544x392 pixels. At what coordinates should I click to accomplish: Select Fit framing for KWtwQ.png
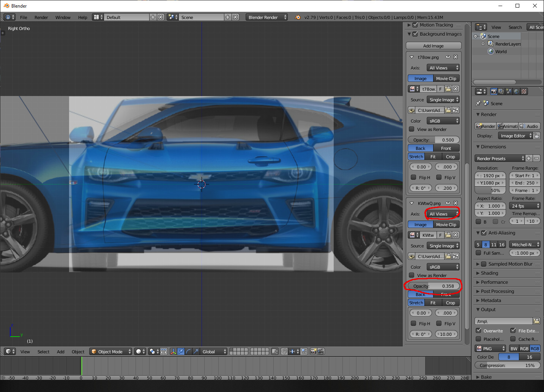click(x=433, y=302)
